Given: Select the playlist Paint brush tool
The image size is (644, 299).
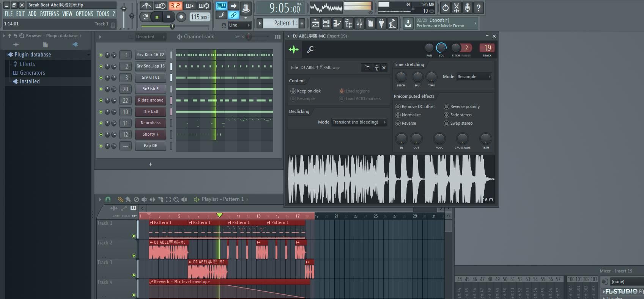Looking at the screenshot, I should (x=128, y=199).
